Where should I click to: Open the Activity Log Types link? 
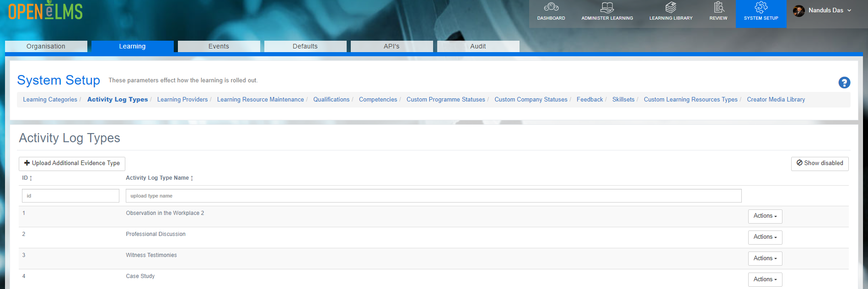point(118,100)
